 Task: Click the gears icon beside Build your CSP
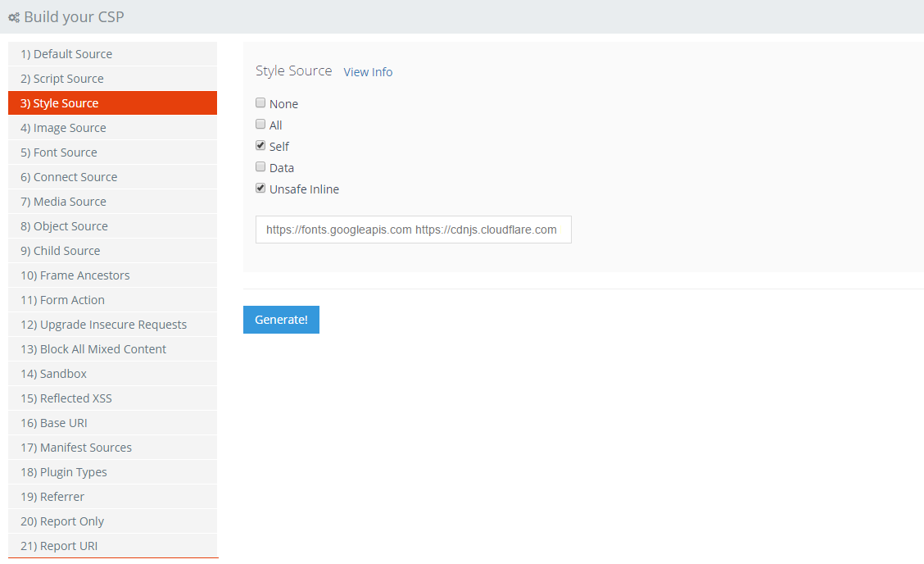click(14, 17)
